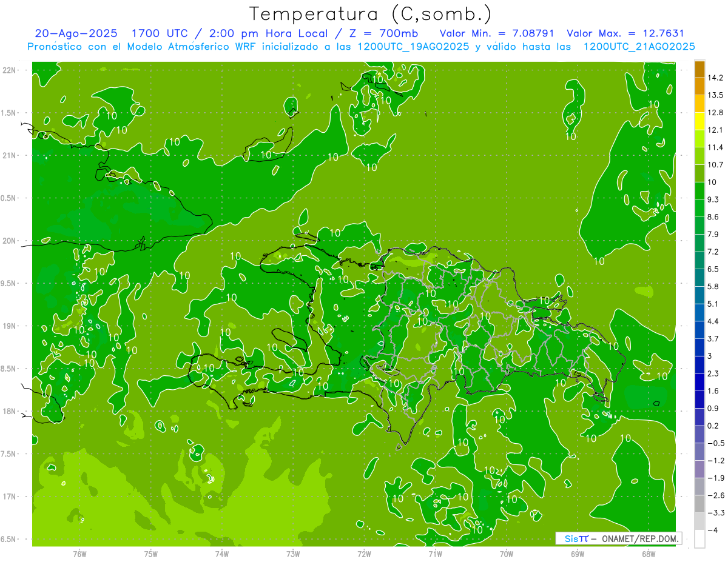Screen dimensions: 728x562
Task: Click the "-2.6" color scale label
Action: 715,495
